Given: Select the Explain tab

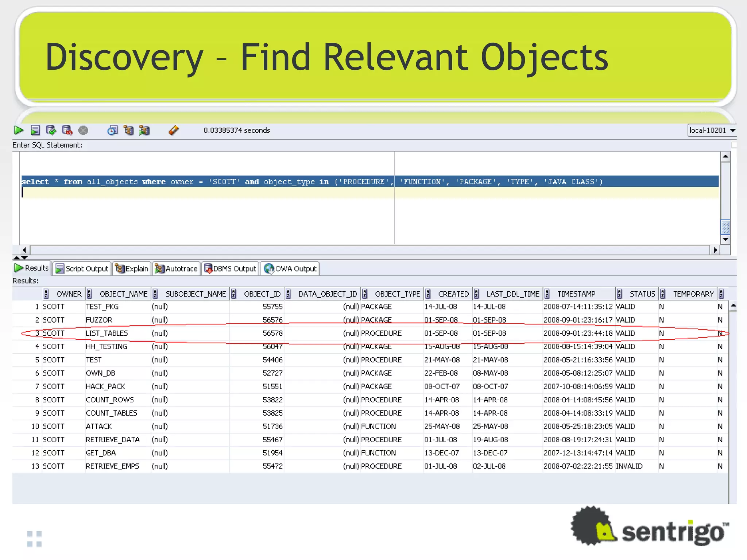Looking at the screenshot, I should click(x=132, y=269).
